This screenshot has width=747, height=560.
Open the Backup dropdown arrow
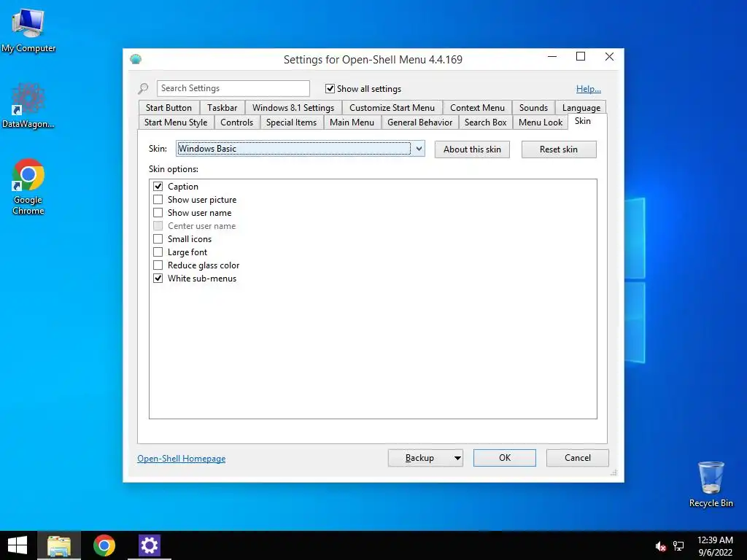pyautogui.click(x=457, y=458)
